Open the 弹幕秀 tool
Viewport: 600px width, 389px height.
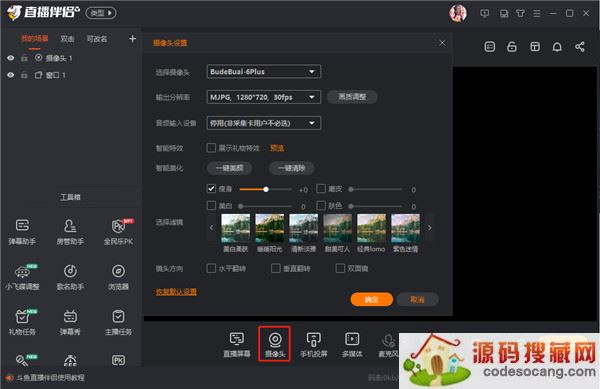(x=70, y=322)
